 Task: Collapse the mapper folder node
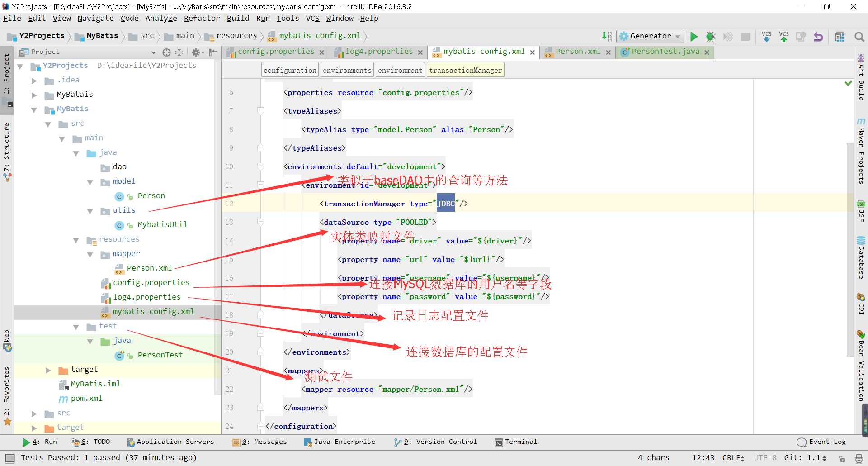click(90, 254)
